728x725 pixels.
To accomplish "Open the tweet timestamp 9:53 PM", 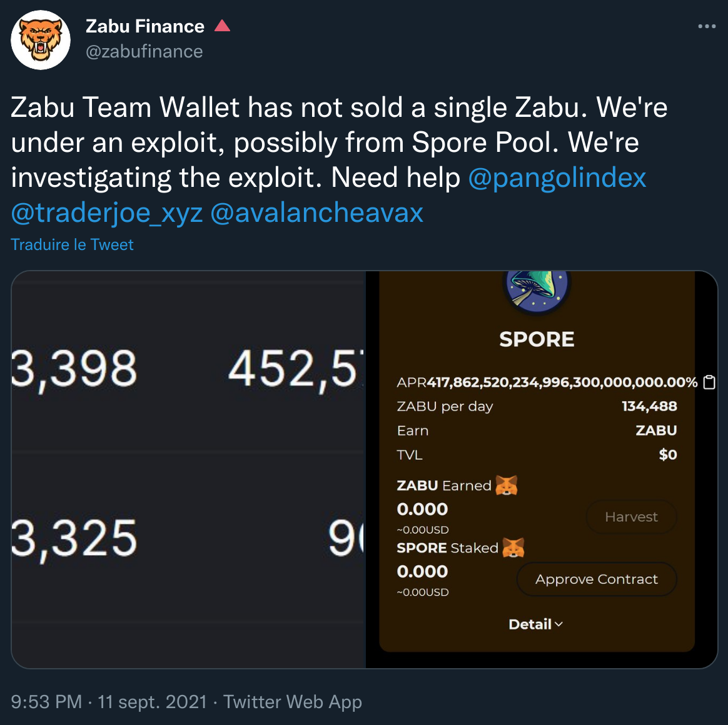I will [x=44, y=701].
